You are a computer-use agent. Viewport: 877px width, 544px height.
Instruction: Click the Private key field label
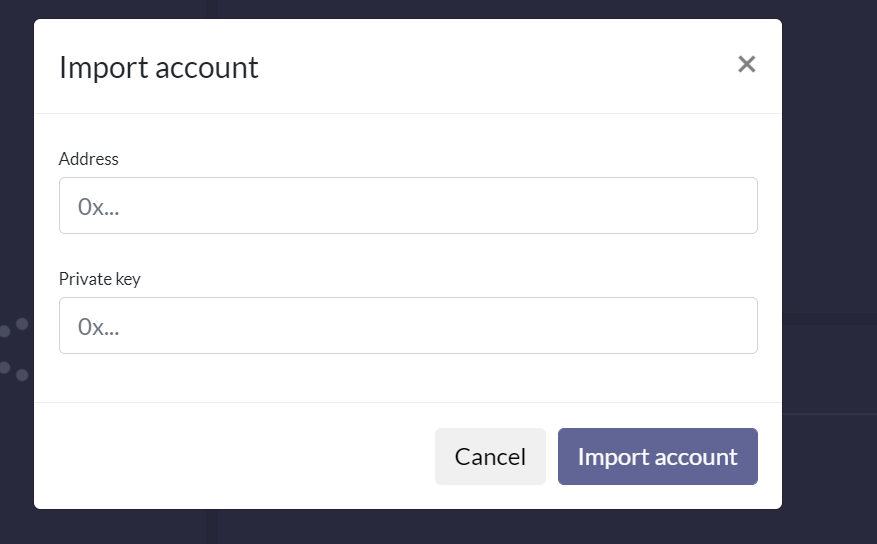click(x=100, y=279)
